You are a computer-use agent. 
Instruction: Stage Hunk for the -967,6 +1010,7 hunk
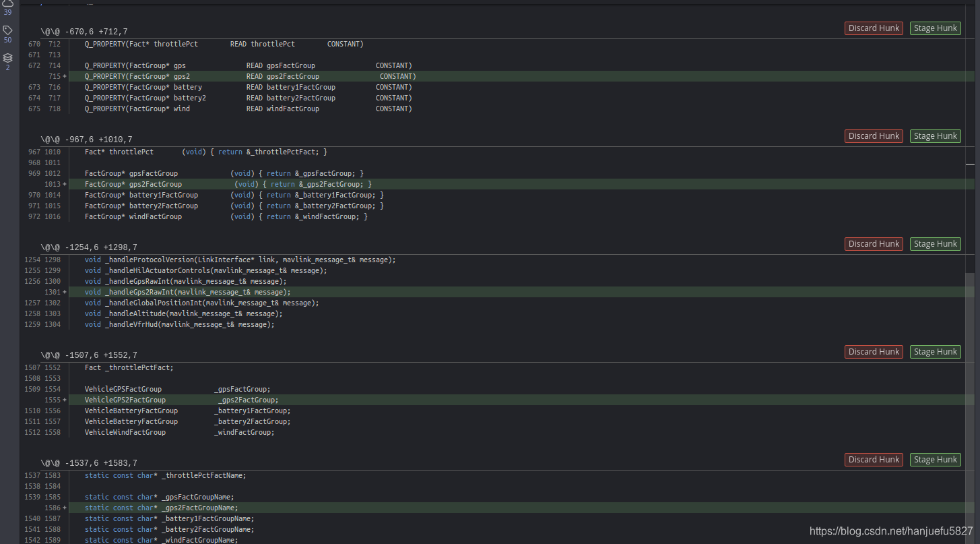pos(935,136)
